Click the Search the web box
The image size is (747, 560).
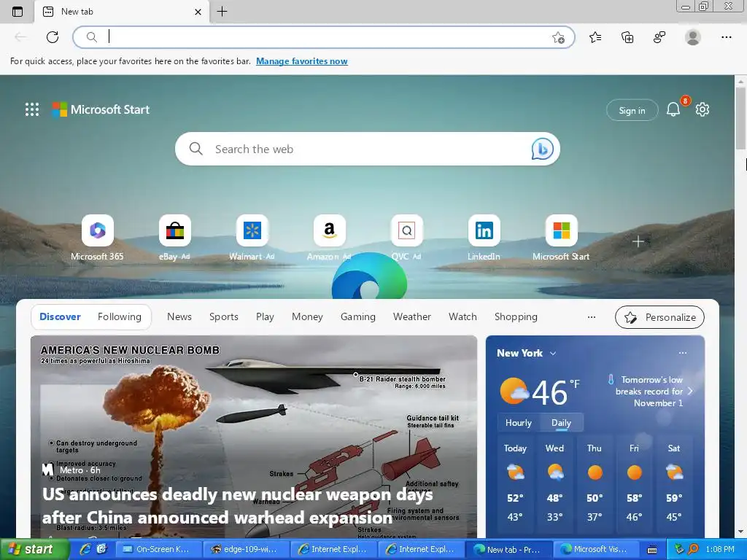[x=368, y=149]
